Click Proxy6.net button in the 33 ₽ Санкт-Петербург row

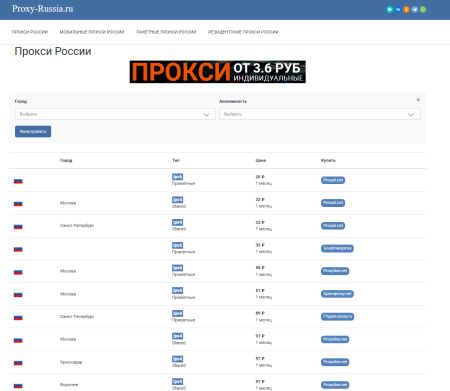pos(333,226)
